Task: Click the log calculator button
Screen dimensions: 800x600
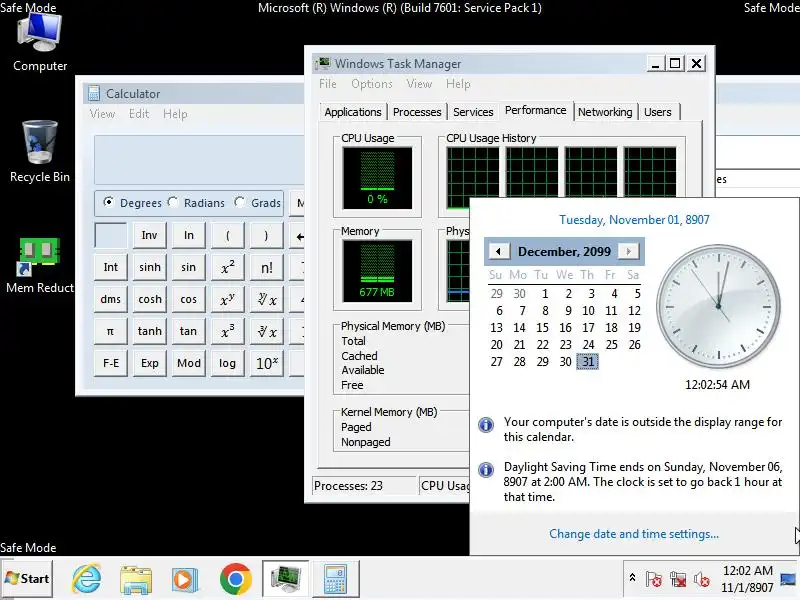Action: (x=228, y=363)
